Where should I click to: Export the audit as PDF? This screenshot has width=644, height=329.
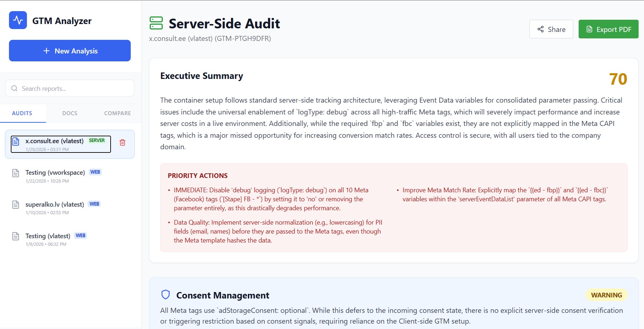[608, 29]
